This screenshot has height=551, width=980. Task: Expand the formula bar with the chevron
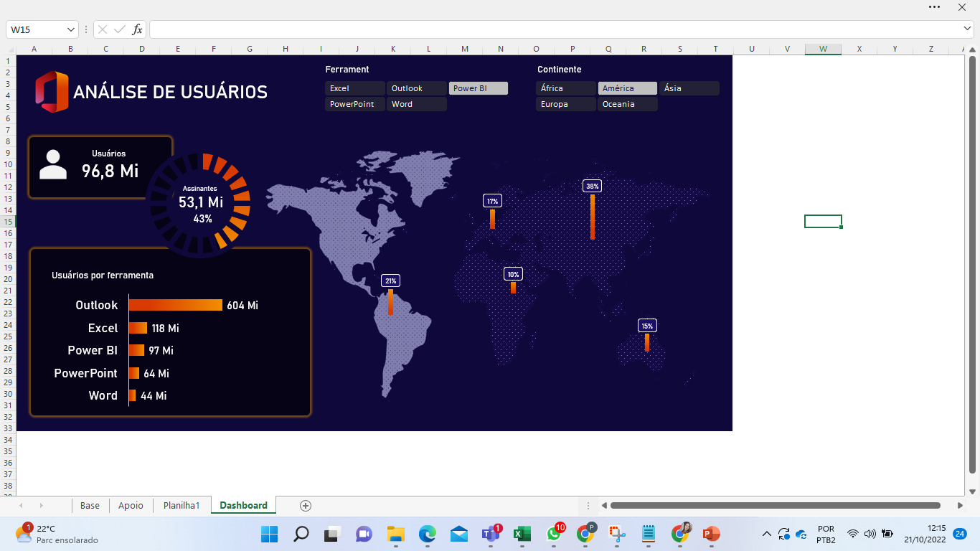(x=967, y=29)
